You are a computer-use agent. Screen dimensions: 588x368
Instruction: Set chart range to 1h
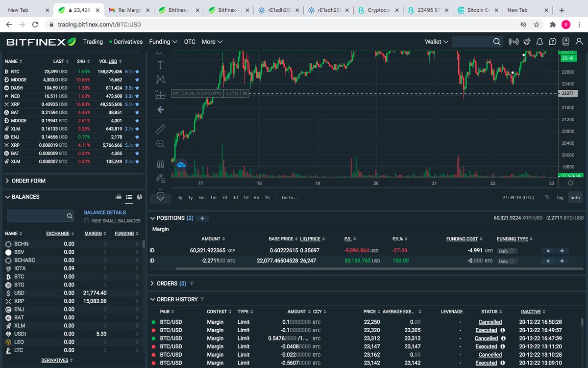coord(267,197)
